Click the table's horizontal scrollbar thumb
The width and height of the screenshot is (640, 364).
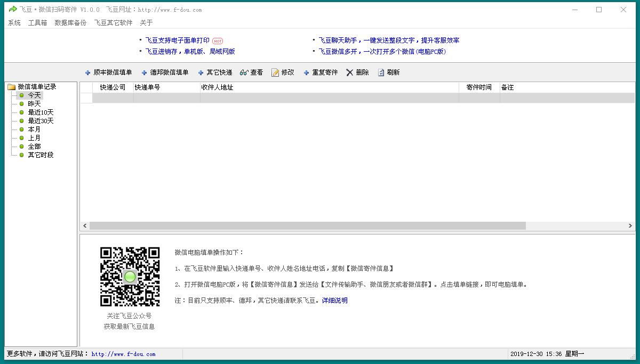(x=308, y=226)
